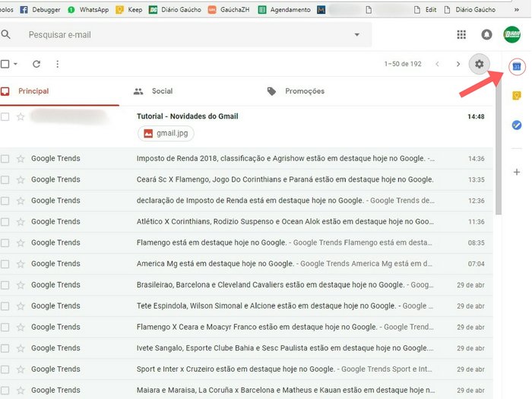Screen dimensions: 532x399
Task: Go to the previous page of emails
Action: click(x=437, y=64)
